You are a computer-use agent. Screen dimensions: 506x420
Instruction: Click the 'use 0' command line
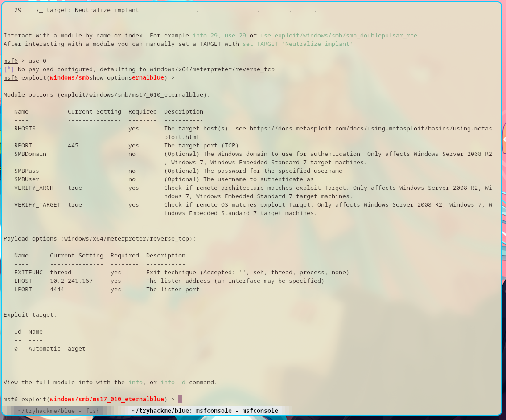(37, 61)
